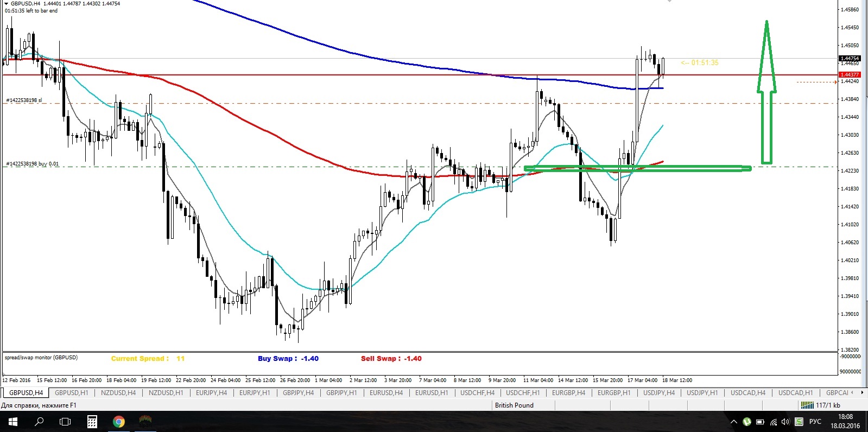Select the '#1422538198 sl' stop loss label
868x432 pixels.
24,100
